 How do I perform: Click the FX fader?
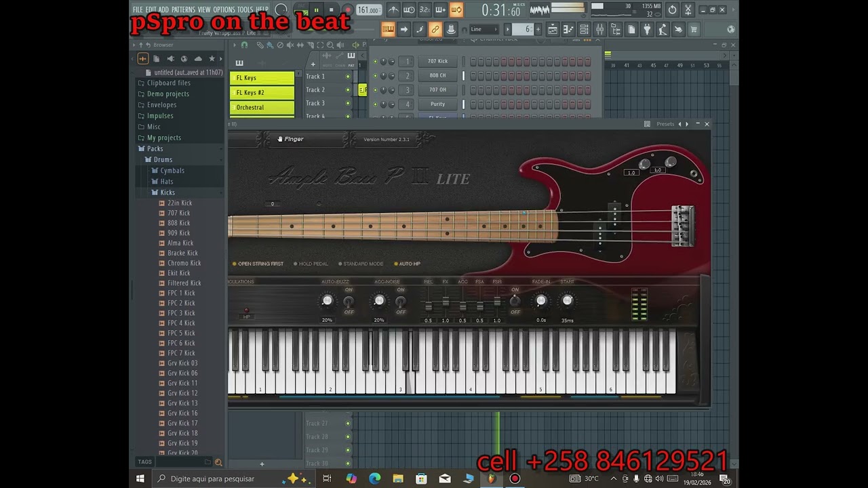[x=446, y=302]
